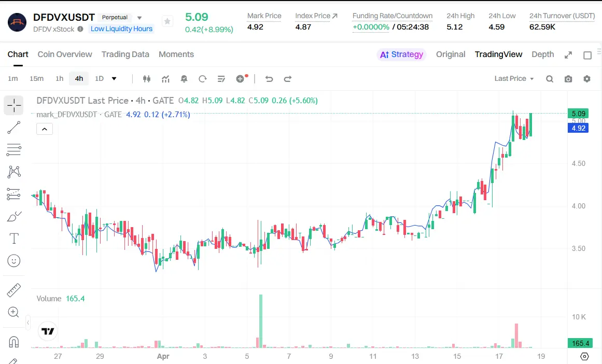
Task: Open the indicators menu
Action: point(165,79)
